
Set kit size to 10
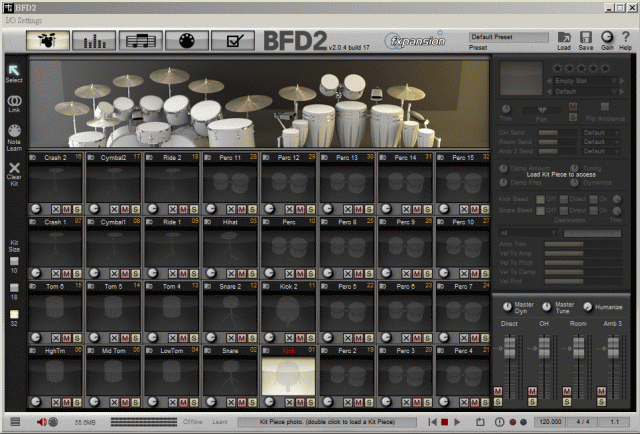[14, 260]
